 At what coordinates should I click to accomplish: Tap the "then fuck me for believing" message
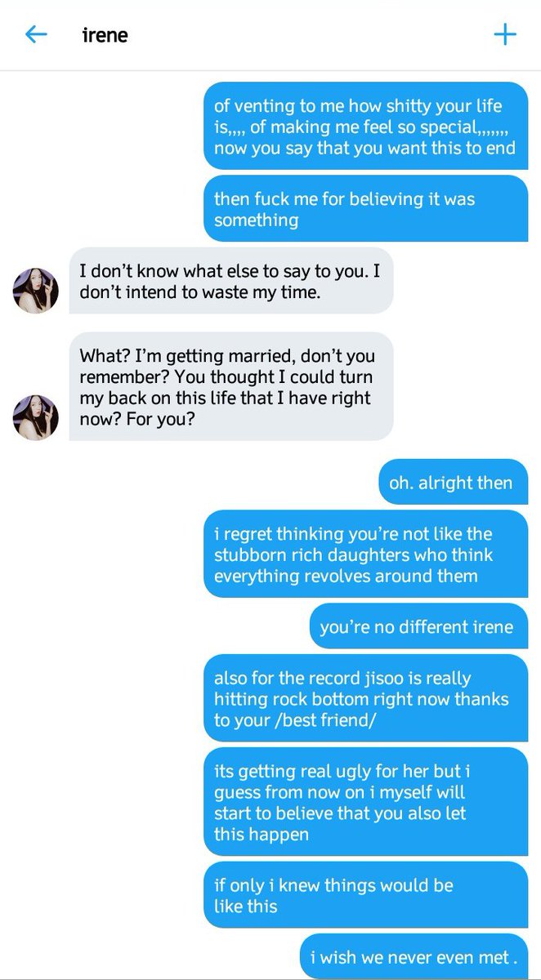[x=365, y=208]
